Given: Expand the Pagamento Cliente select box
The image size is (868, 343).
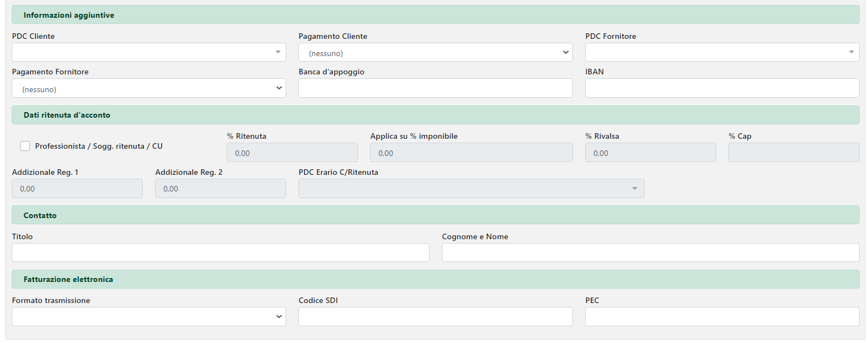Looking at the screenshot, I should click(x=435, y=53).
